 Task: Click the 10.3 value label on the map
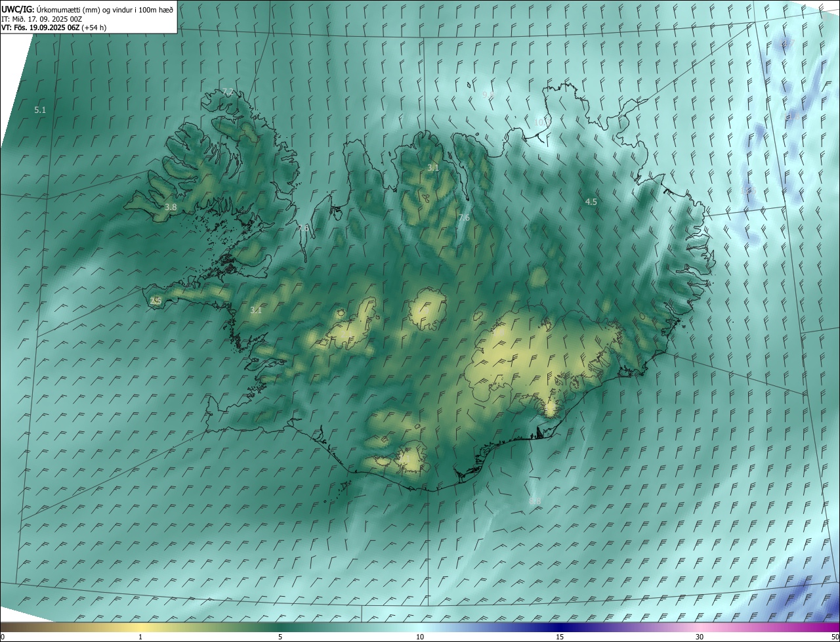(x=541, y=122)
